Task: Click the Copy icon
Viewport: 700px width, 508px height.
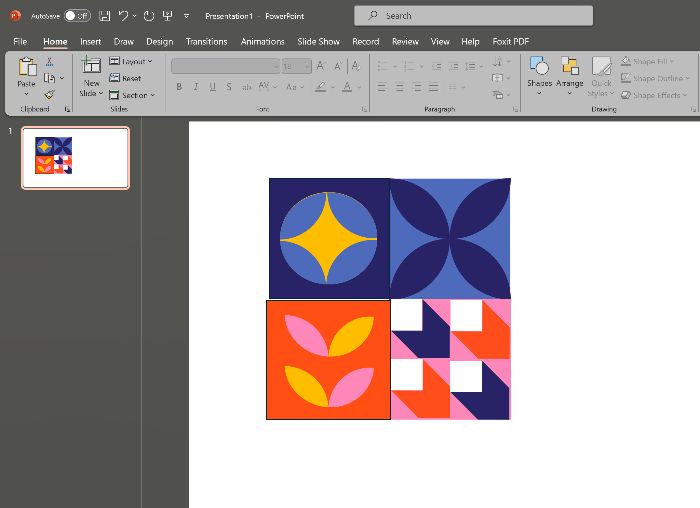Action: pyautogui.click(x=49, y=79)
